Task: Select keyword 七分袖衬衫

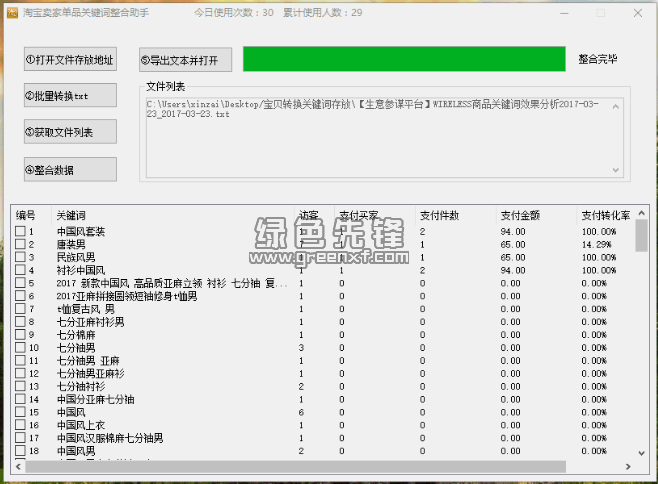Action: 81,386
